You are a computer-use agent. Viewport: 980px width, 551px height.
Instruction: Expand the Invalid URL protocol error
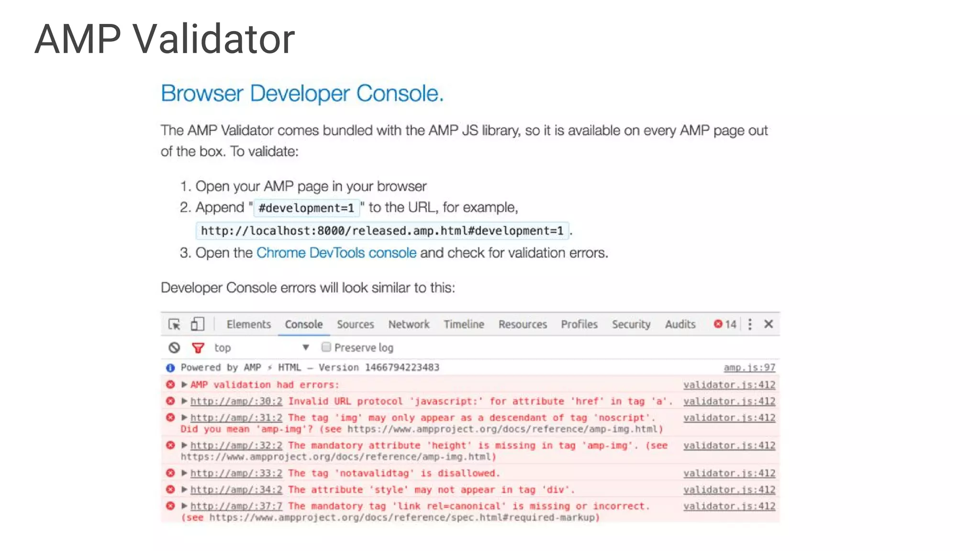[x=184, y=401]
